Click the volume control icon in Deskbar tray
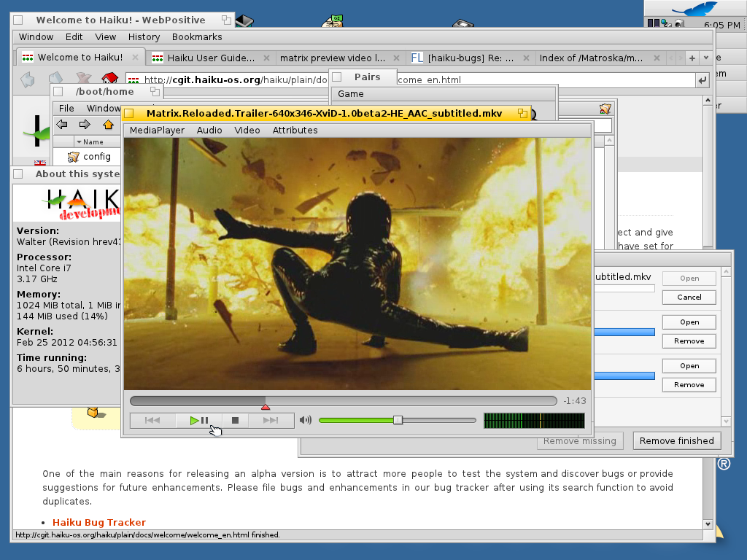The width and height of the screenshot is (747, 560). 679,25
